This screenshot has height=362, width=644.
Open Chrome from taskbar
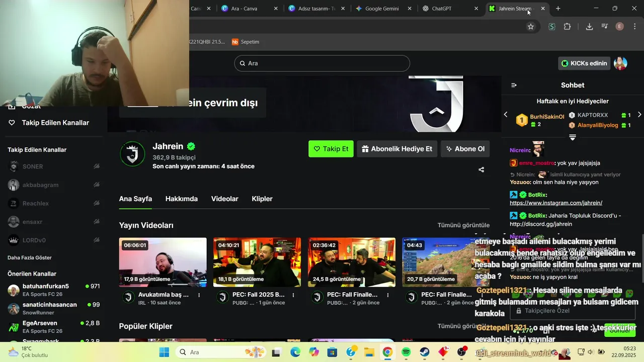(x=387, y=352)
